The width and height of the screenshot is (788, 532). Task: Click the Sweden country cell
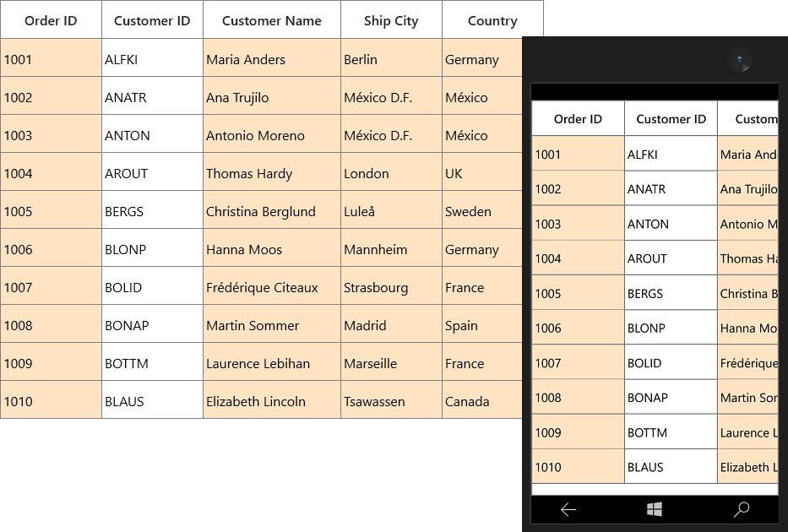482,210
